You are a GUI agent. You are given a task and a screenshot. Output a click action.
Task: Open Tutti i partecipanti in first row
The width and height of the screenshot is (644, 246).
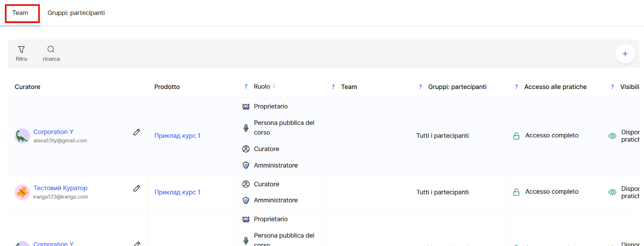442,136
